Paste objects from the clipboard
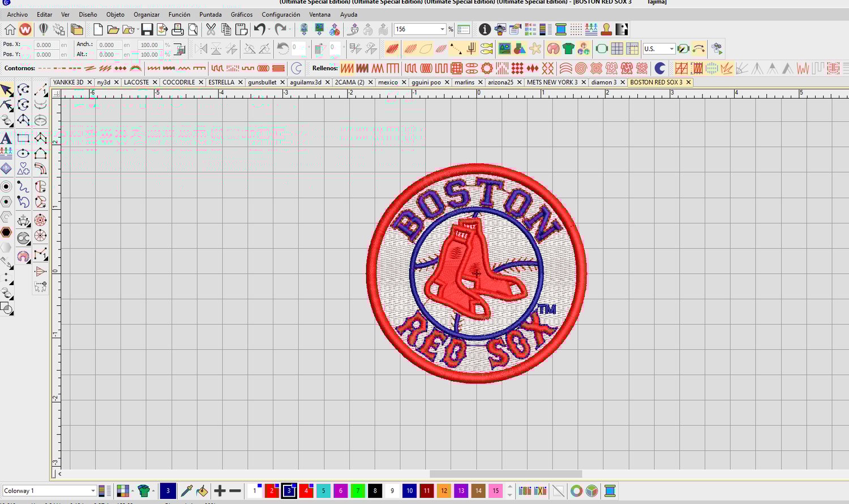The width and height of the screenshot is (849, 504). coord(241,29)
